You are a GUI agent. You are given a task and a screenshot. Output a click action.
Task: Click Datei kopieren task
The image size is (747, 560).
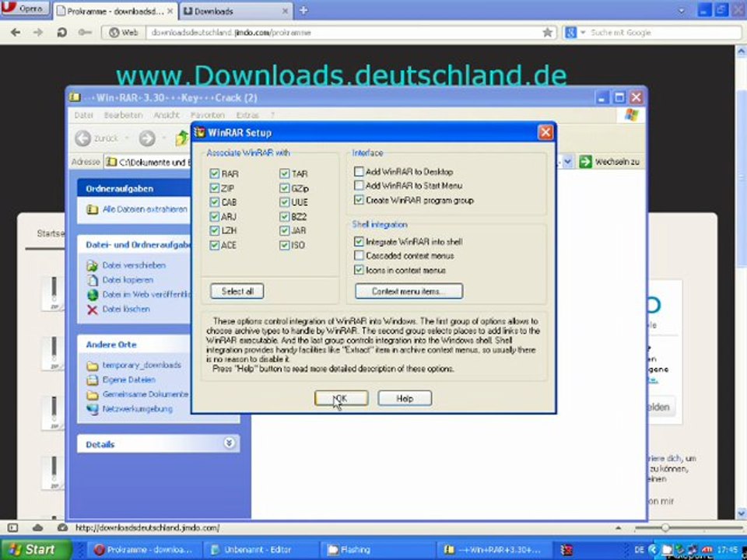[x=128, y=279]
